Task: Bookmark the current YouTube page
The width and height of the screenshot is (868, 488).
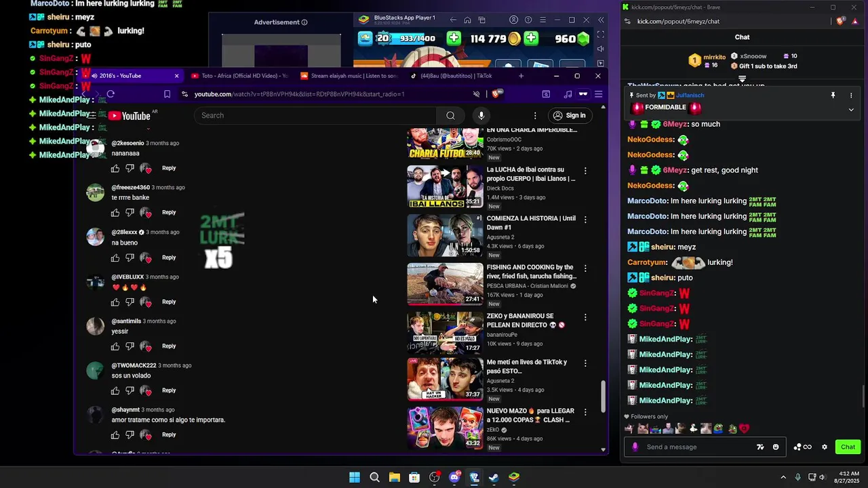Action: pyautogui.click(x=167, y=94)
